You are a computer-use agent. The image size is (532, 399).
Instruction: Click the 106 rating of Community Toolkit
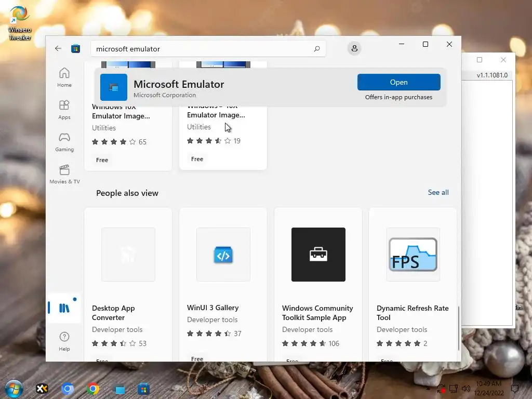click(x=334, y=343)
